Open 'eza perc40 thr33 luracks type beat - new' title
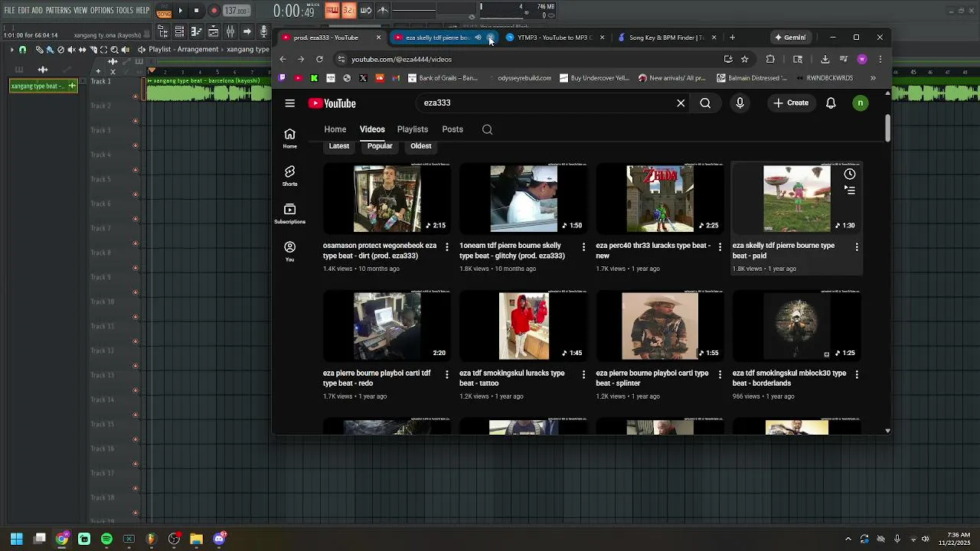 point(653,251)
